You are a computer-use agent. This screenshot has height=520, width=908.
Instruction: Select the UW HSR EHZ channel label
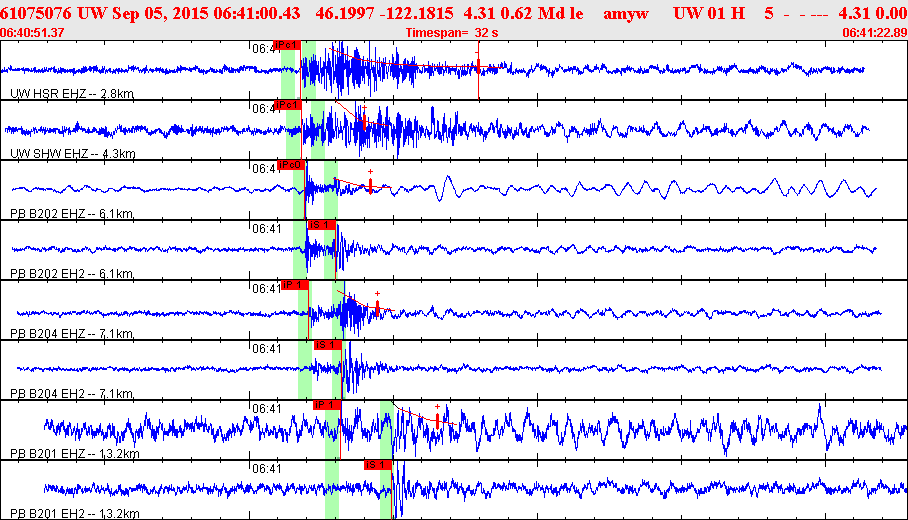(72, 93)
